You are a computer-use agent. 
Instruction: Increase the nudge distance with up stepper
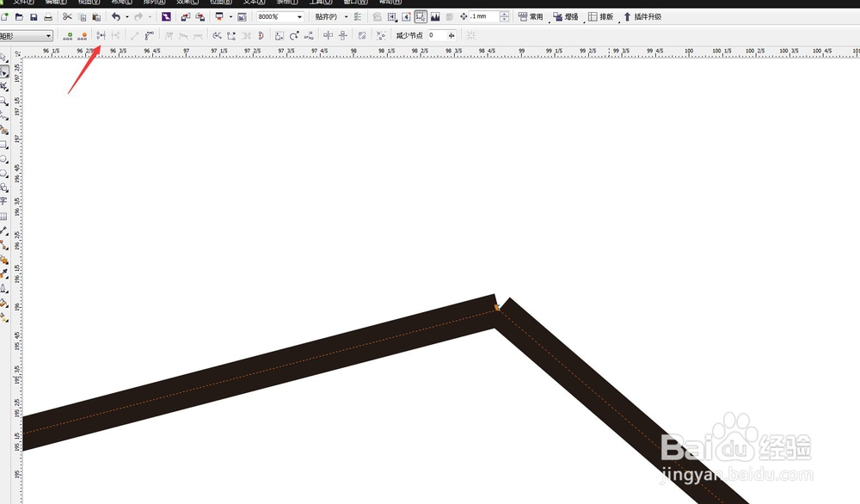coord(504,15)
